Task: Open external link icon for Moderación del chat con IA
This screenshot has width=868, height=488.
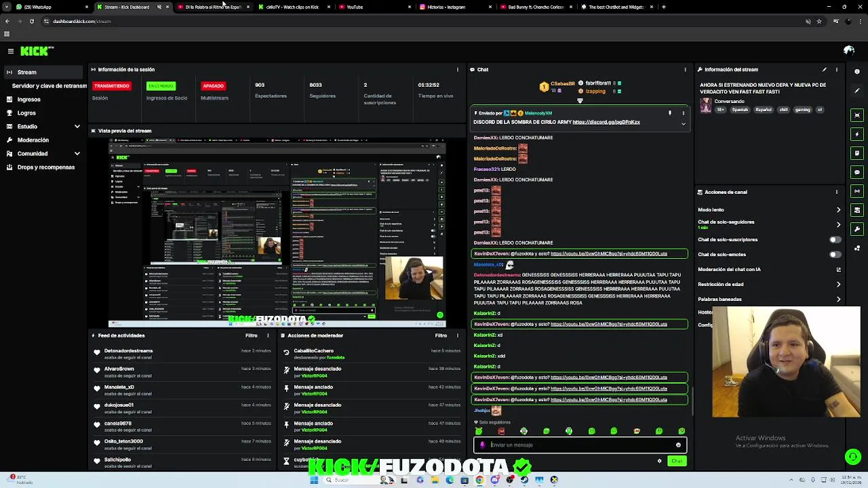Action: coord(839,269)
